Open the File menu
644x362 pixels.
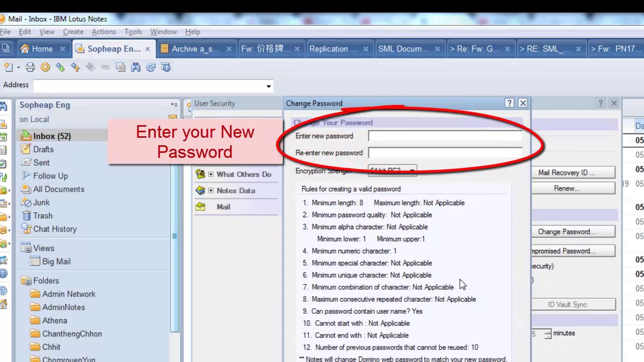coord(5,32)
